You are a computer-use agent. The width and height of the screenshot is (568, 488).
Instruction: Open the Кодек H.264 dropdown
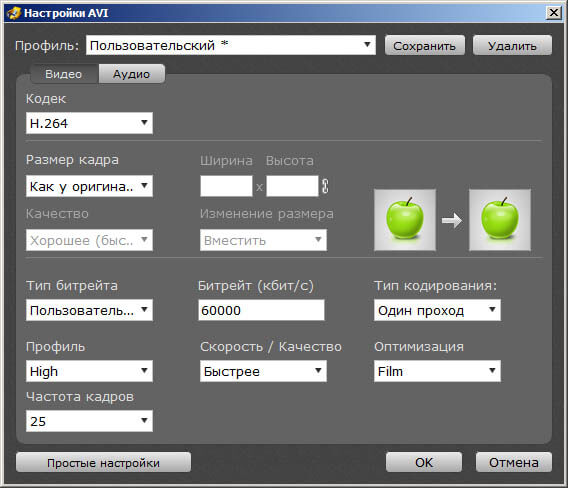pos(89,123)
